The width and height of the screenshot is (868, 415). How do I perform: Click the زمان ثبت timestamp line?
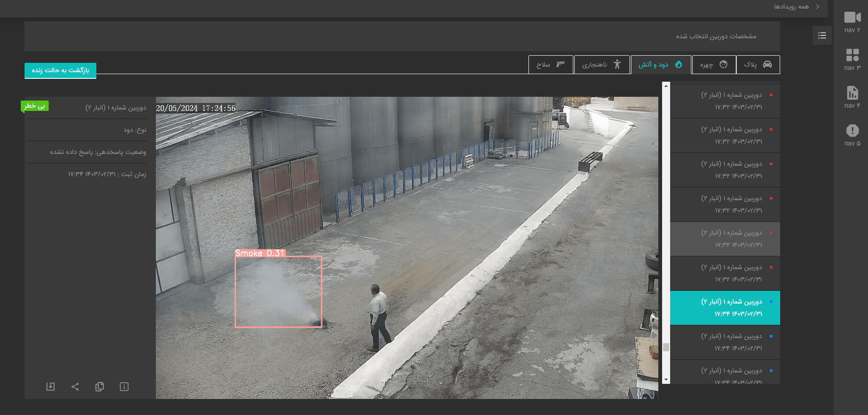[107, 174]
